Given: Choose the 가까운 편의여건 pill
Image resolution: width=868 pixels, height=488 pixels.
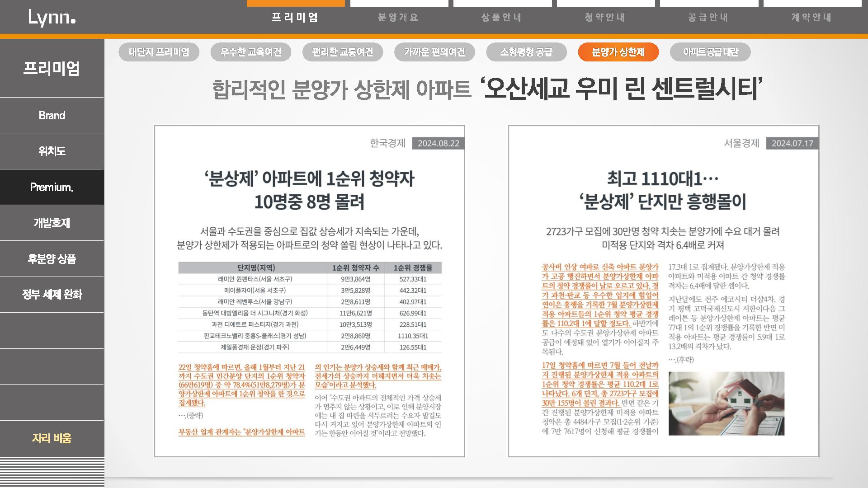Looking at the screenshot, I should [434, 52].
